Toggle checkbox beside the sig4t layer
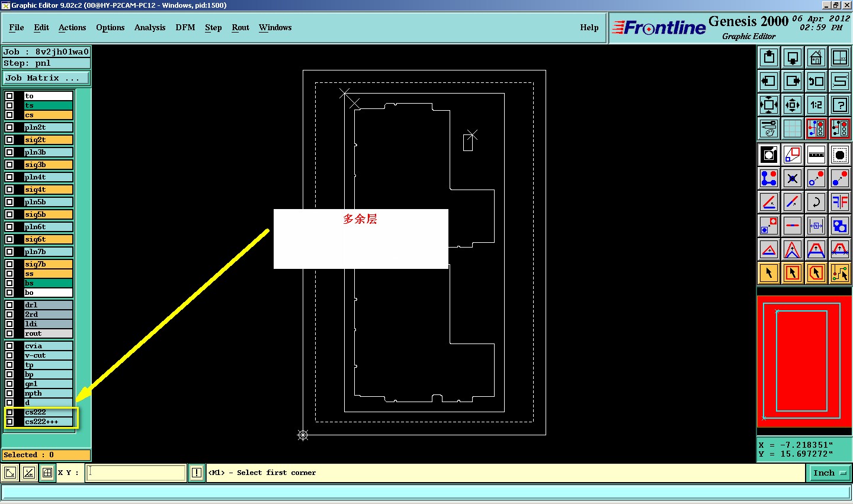This screenshot has width=853, height=504. pyautogui.click(x=9, y=190)
